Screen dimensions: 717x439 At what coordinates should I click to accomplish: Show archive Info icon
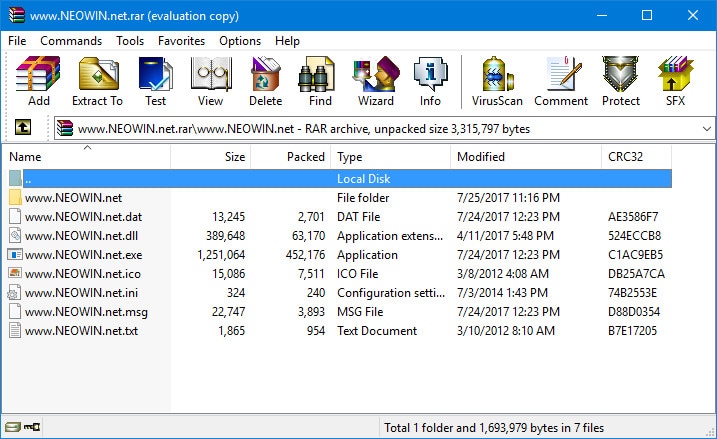coord(430,73)
